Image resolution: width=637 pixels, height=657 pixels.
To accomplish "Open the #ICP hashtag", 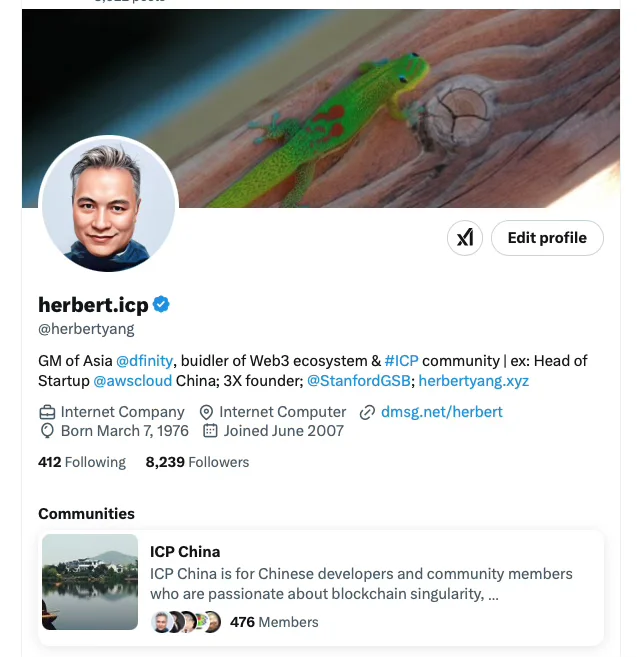I will point(401,361).
